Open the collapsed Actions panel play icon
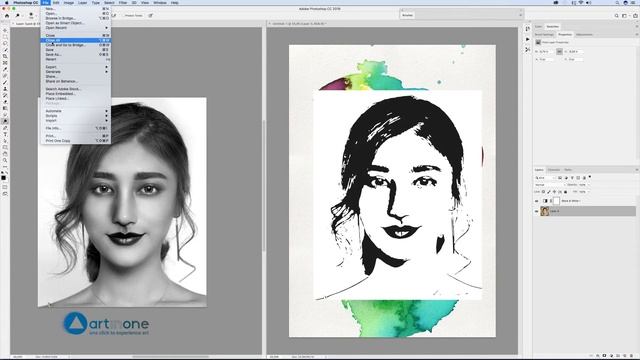640x360 pixels. point(527,39)
